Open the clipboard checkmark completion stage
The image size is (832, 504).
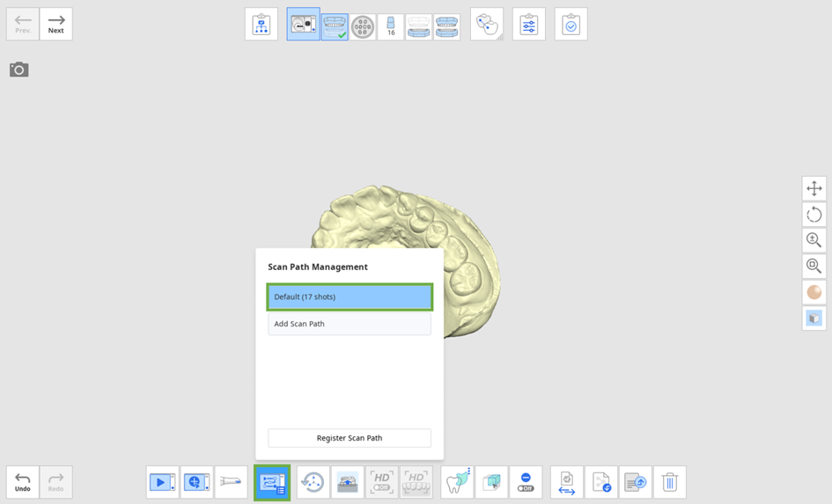point(571,25)
